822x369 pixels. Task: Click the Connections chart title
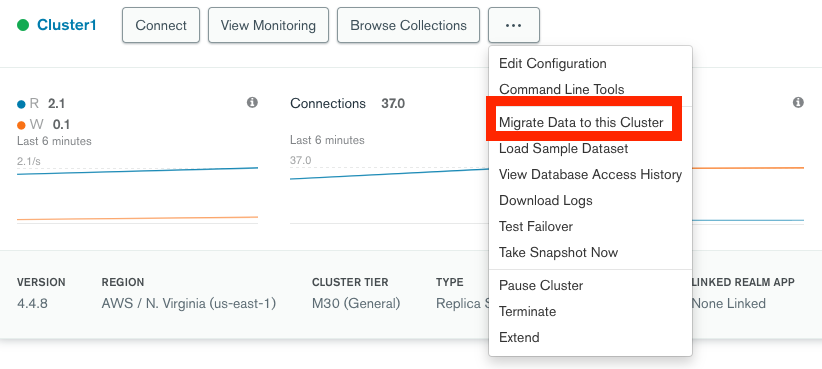[x=328, y=104]
